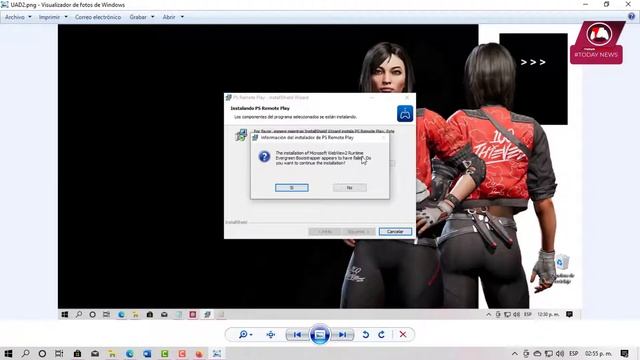Expand the Abrir dropdown menu
Screen dimensions: 640x360
click(173, 17)
